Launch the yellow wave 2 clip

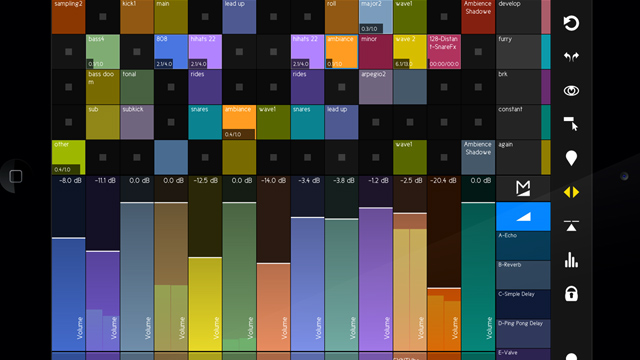(410, 52)
